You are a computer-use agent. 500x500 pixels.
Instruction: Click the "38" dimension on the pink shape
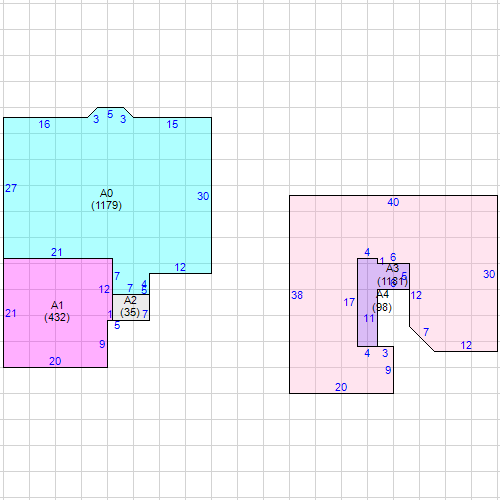click(x=297, y=295)
